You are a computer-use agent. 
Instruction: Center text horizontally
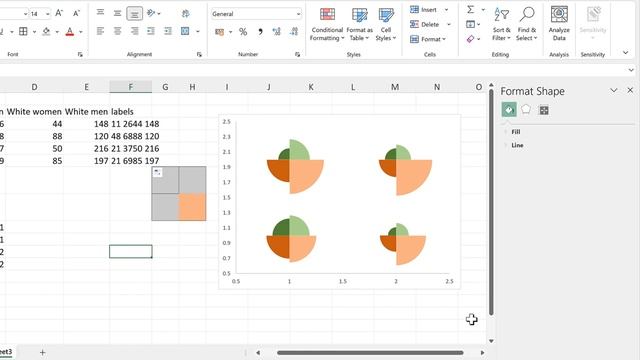pyautogui.click(x=117, y=31)
